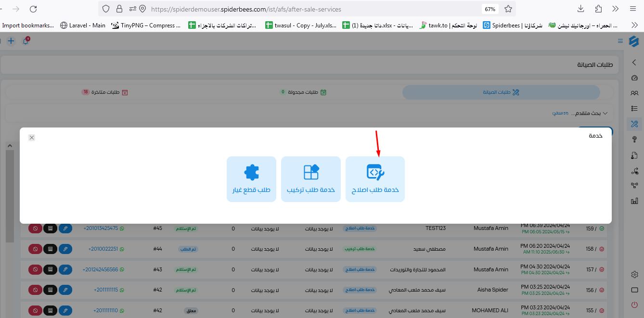
Task: Open the dashboard gauge icon in sidebar
Action: [634, 78]
